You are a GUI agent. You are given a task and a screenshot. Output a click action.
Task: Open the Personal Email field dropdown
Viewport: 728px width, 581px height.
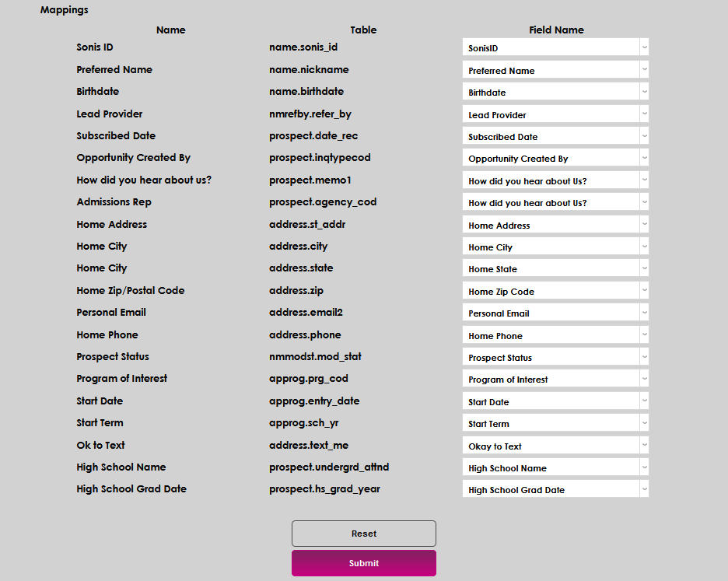point(555,313)
